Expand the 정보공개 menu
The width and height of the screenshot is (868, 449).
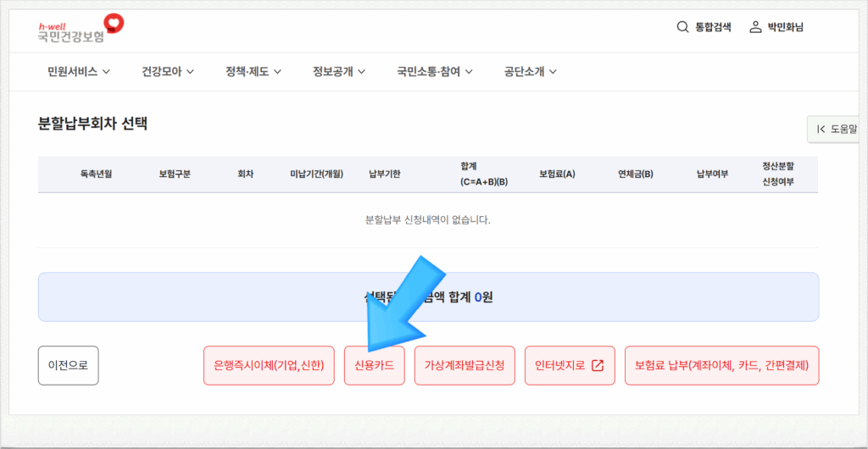pos(339,71)
